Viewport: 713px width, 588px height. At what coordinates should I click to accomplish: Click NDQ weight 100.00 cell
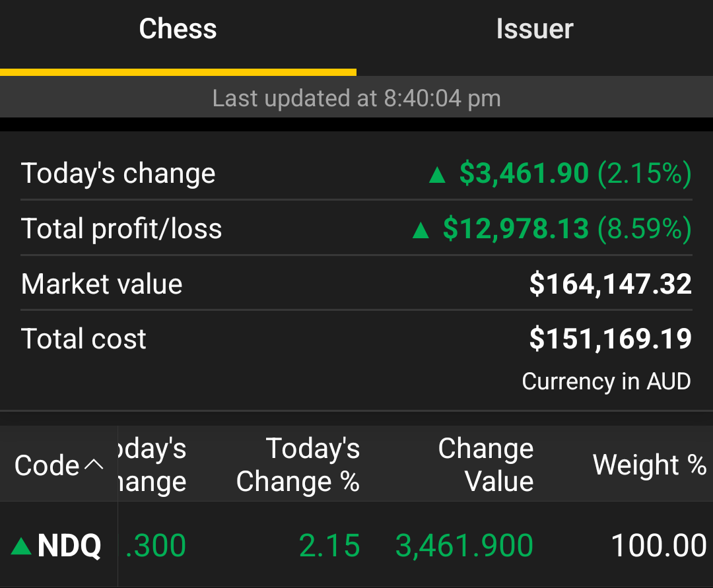coord(659,545)
